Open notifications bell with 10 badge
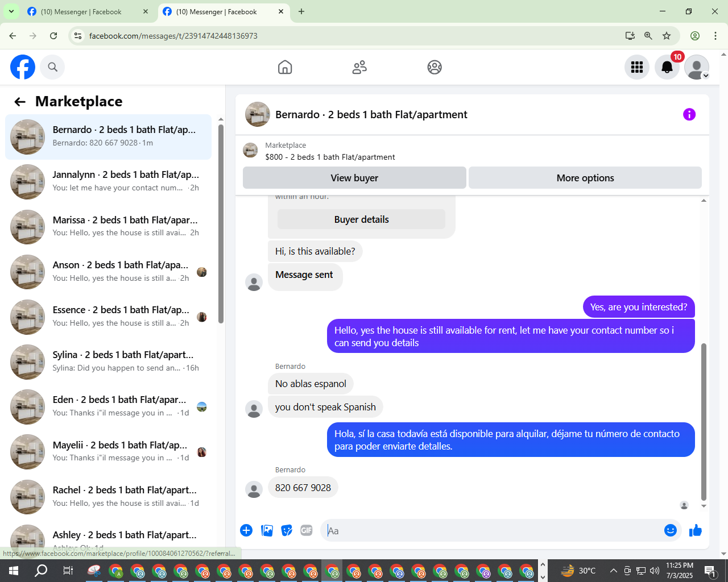Viewport: 728px width, 582px height. (x=667, y=67)
